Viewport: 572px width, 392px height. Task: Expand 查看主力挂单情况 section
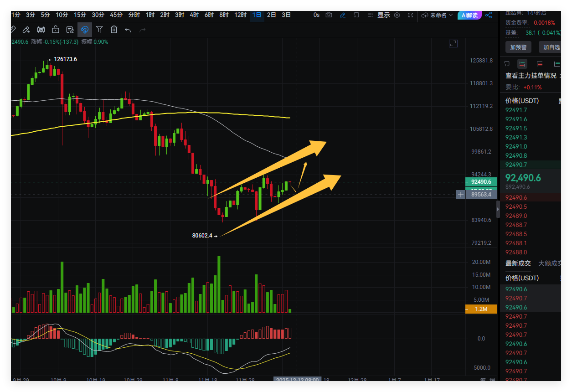(533, 76)
